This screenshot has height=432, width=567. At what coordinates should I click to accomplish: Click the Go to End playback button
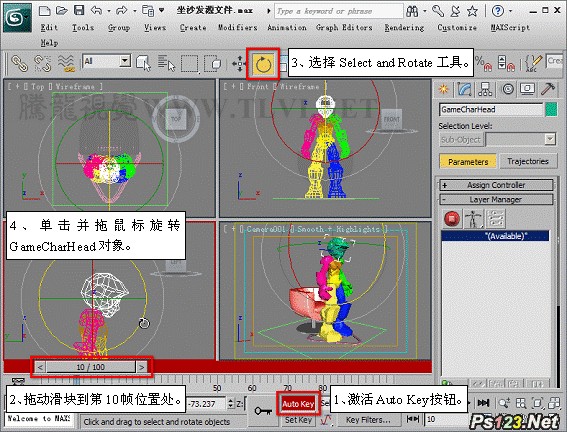point(483,402)
